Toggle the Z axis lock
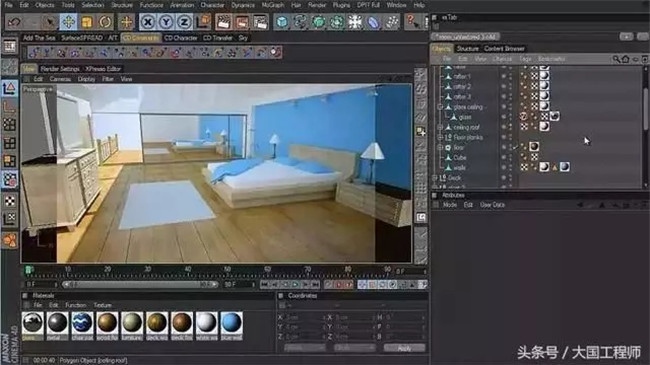Viewport: 650px width, 365px height. coord(184,22)
